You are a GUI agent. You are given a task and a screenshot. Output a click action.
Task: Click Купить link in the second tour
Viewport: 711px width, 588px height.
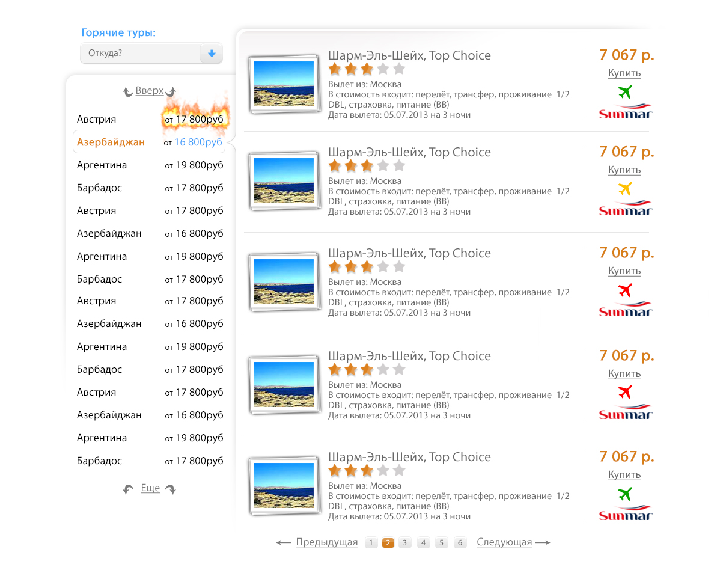624,170
